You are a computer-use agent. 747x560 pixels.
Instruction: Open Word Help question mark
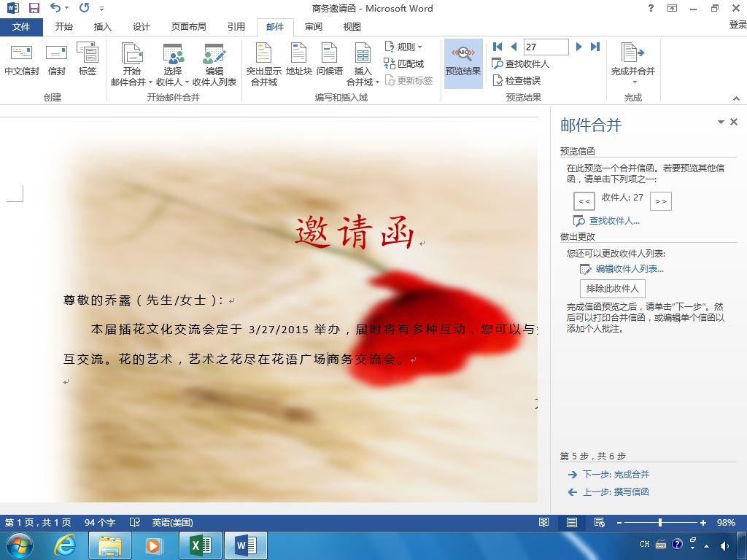pyautogui.click(x=651, y=8)
